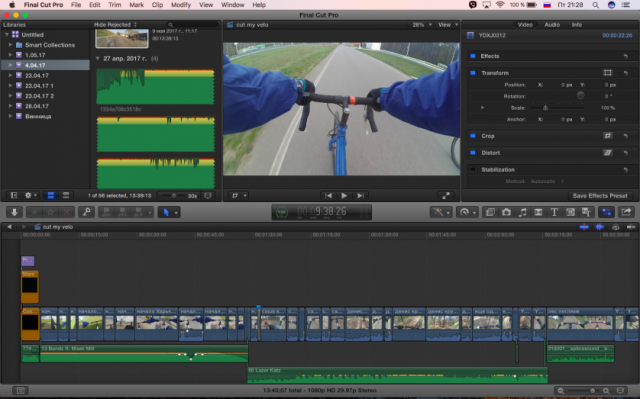Collapse the Untitled library
Image resolution: width=640 pixels, height=399 pixels.
7,35
